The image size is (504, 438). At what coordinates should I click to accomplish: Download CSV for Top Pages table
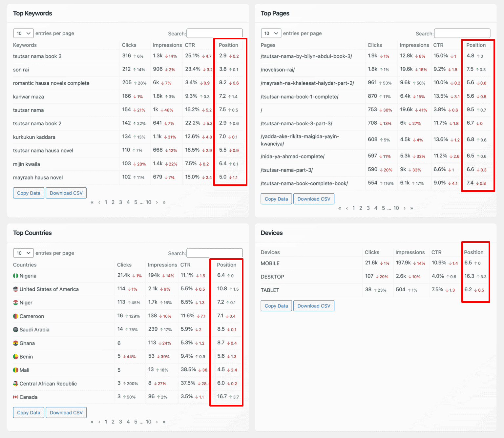(x=314, y=199)
